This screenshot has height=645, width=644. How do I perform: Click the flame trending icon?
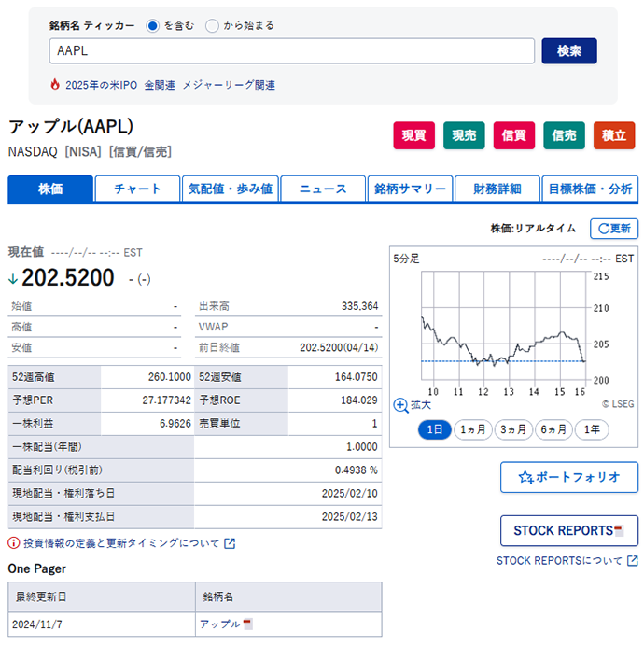coord(55,84)
